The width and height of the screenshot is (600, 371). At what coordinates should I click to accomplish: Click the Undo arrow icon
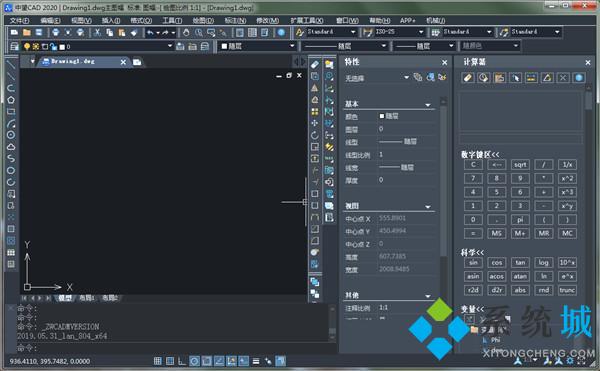click(150, 33)
